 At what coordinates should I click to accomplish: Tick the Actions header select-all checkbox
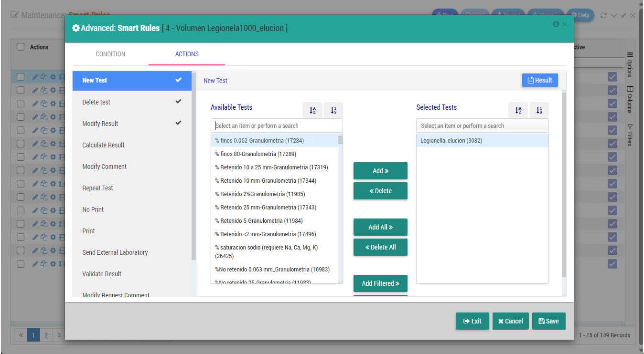(x=21, y=47)
